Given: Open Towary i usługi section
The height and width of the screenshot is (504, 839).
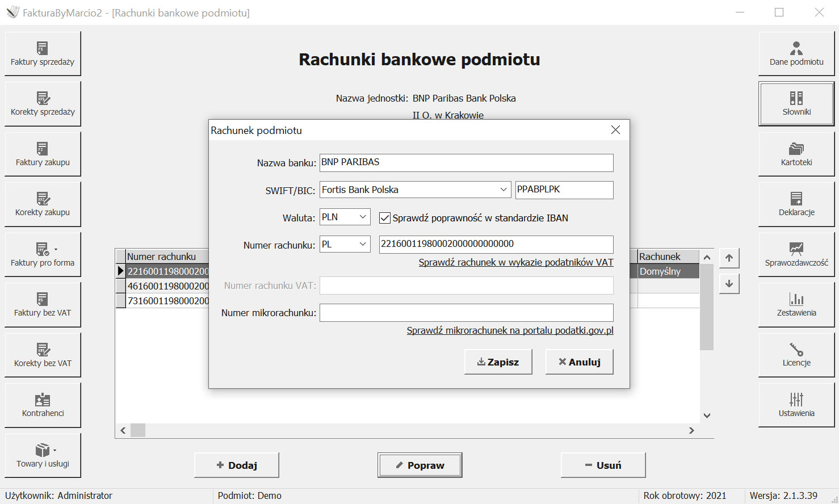Looking at the screenshot, I should point(43,455).
